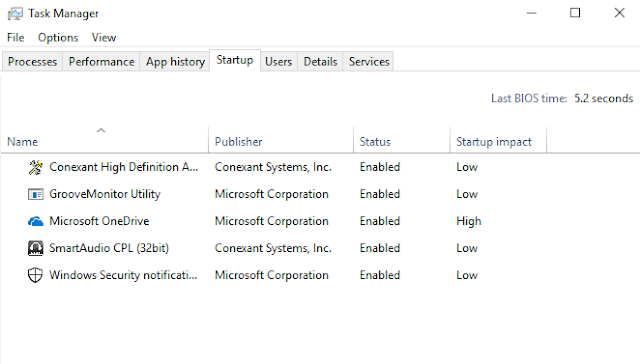Screen dimensions: 640x364
Task: Click the High startup impact value
Action: click(469, 221)
